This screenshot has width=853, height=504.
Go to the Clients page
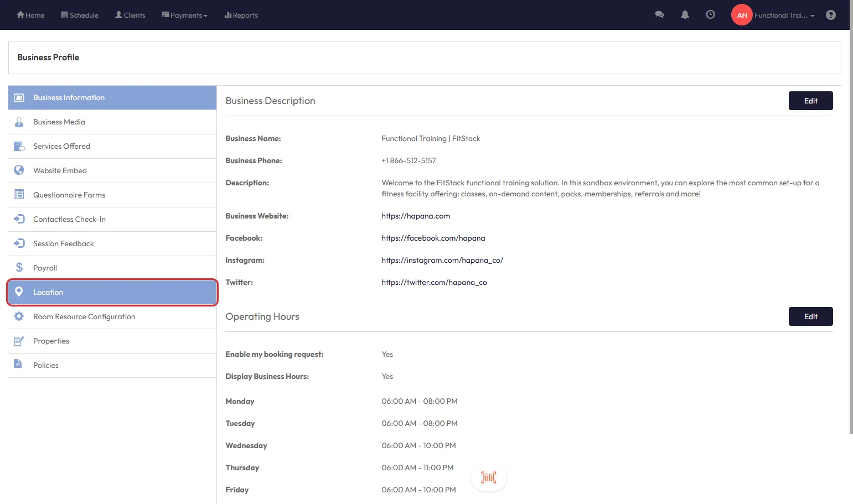pyautogui.click(x=130, y=15)
